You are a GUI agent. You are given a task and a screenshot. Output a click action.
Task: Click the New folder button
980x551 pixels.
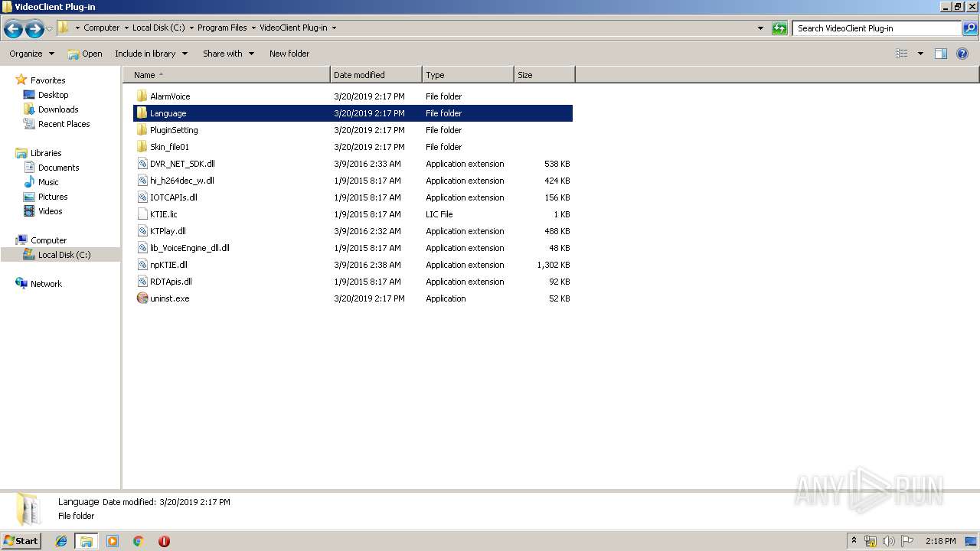tap(289, 54)
